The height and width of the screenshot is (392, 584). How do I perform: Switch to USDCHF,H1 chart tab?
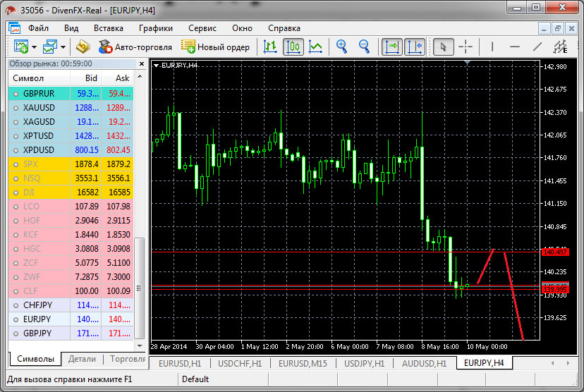click(x=240, y=363)
